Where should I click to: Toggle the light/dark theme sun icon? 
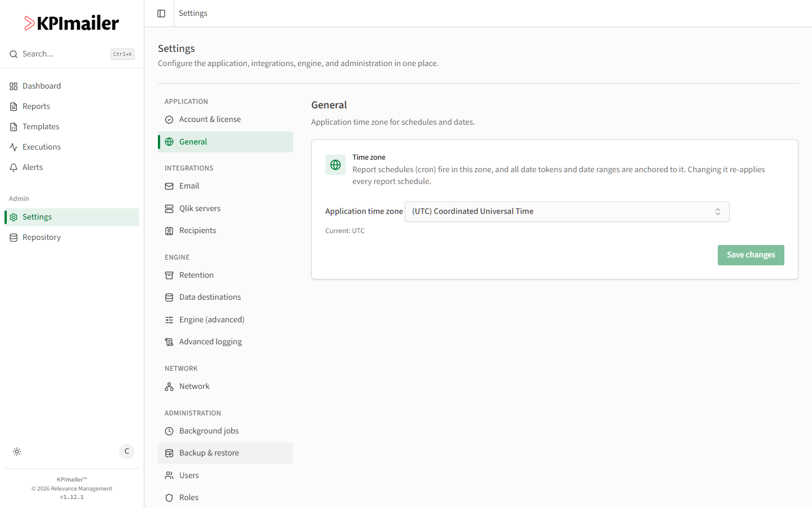click(17, 452)
